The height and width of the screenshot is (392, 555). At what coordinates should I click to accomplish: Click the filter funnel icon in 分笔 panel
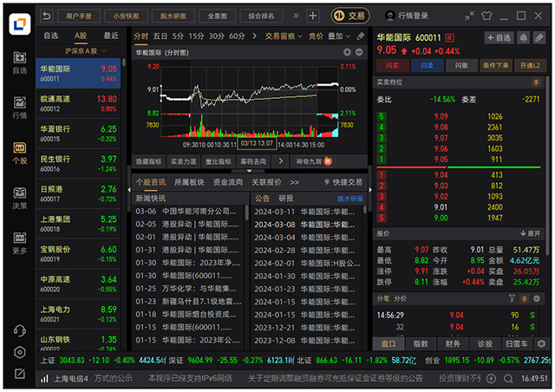point(512,298)
